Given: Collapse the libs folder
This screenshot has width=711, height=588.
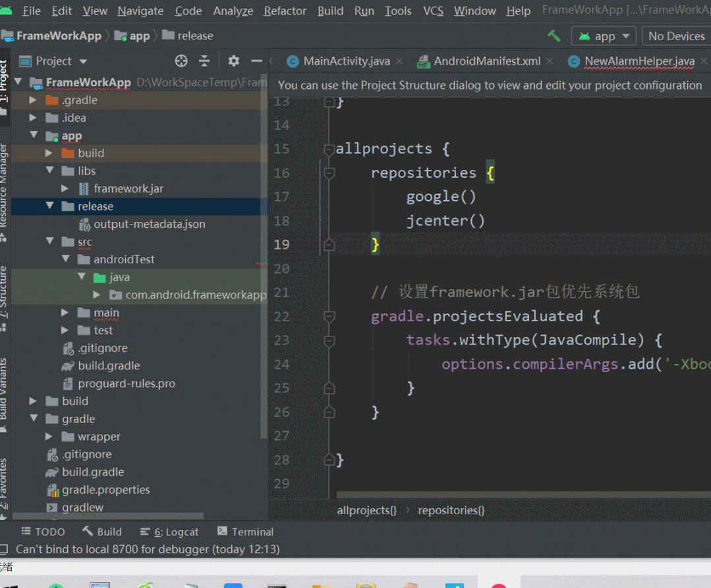Looking at the screenshot, I should [50, 171].
